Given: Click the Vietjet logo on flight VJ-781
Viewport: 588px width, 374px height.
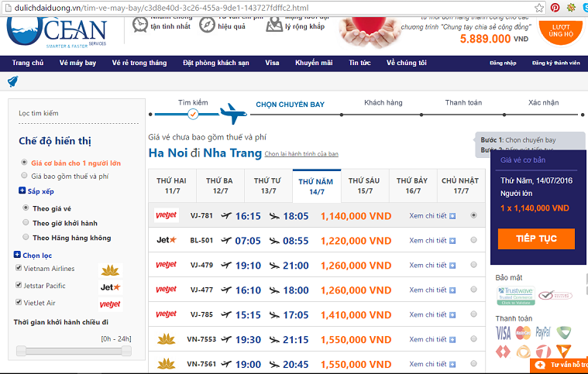Looking at the screenshot, I should 166,215.
